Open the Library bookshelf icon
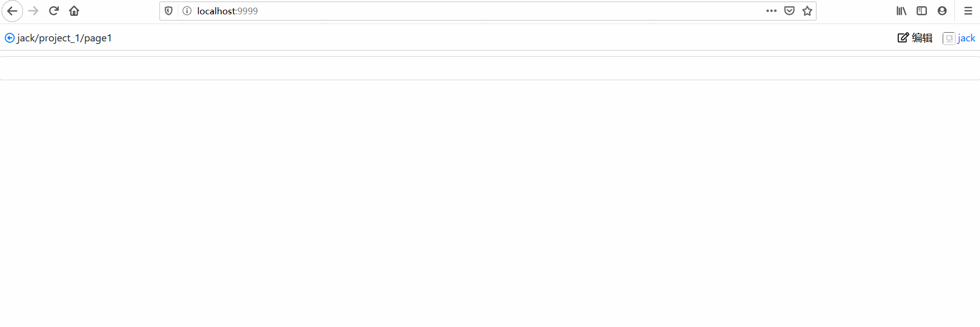 [x=901, y=11]
